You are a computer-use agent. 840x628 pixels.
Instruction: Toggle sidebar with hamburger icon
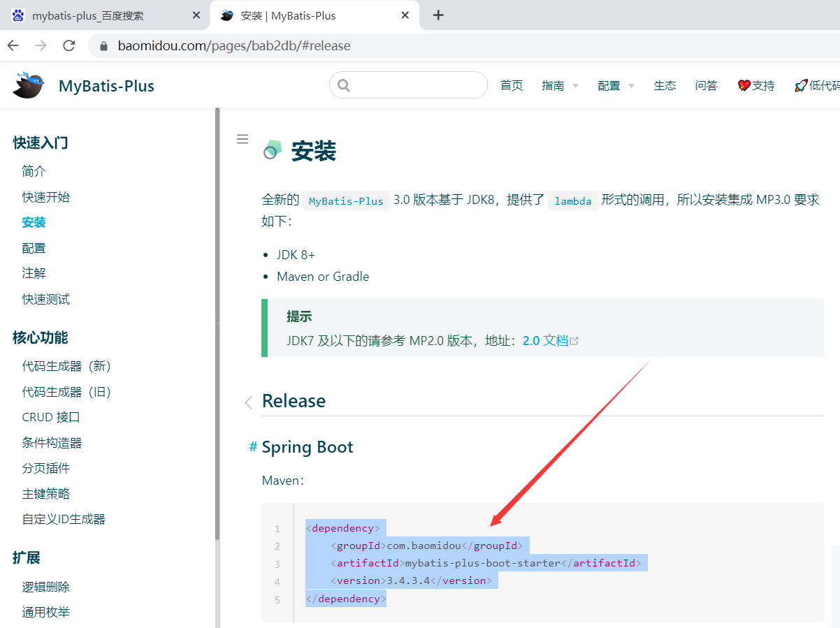(242, 139)
